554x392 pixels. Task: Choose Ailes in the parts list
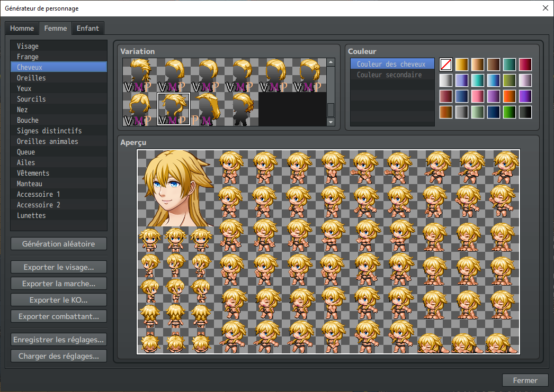(59, 162)
